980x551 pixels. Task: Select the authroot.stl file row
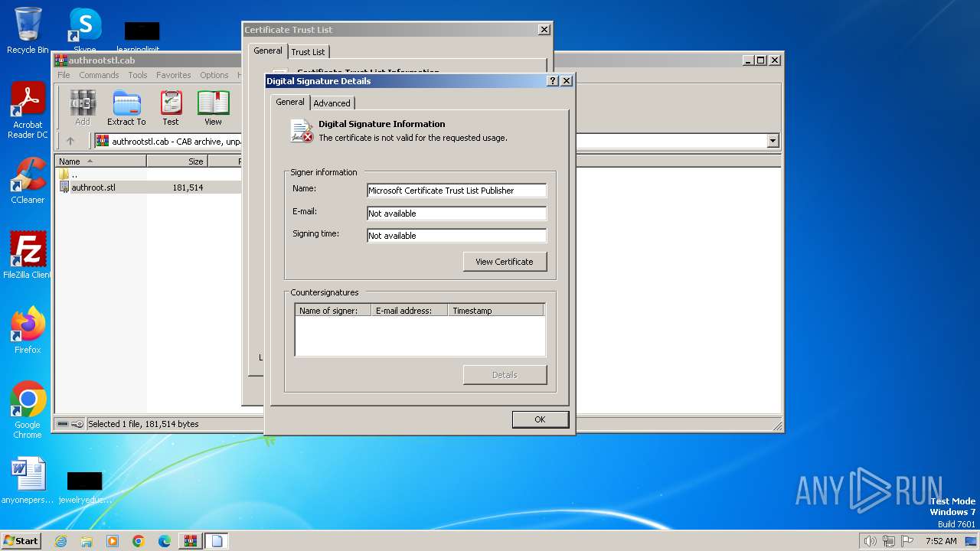tap(149, 187)
